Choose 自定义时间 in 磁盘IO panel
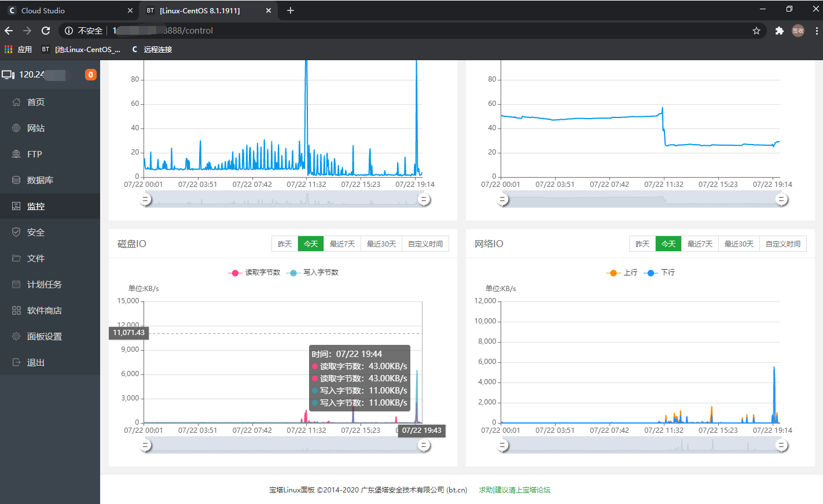Viewport: 823px width, 504px height. click(x=425, y=244)
